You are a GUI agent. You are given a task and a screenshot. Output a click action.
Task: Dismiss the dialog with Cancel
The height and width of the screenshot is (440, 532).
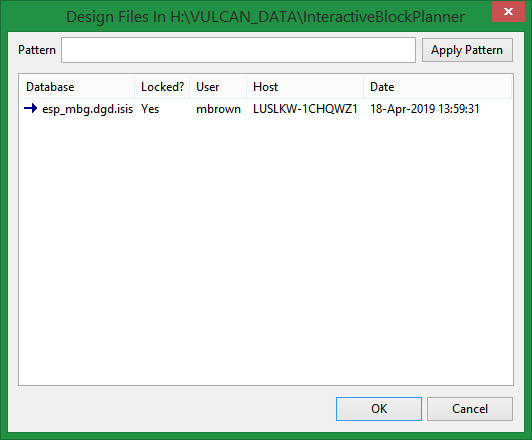(x=470, y=409)
